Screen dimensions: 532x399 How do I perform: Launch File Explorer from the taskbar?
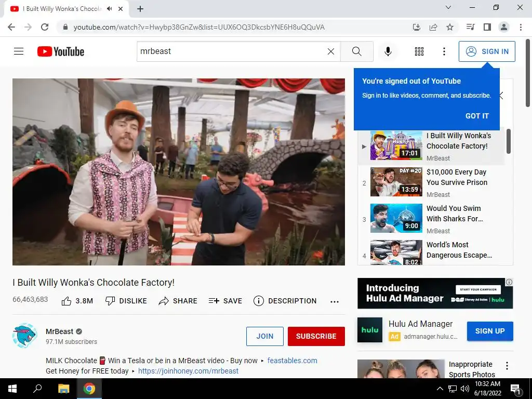pyautogui.click(x=63, y=389)
